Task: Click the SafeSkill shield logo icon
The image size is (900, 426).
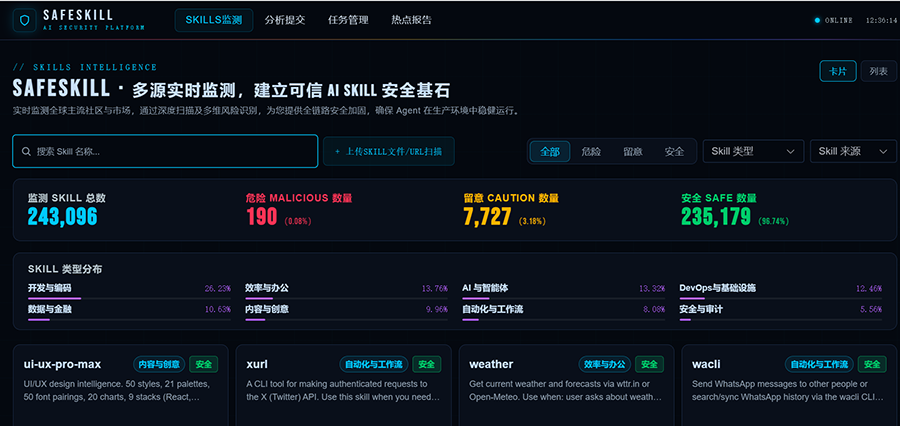Action: 25,20
